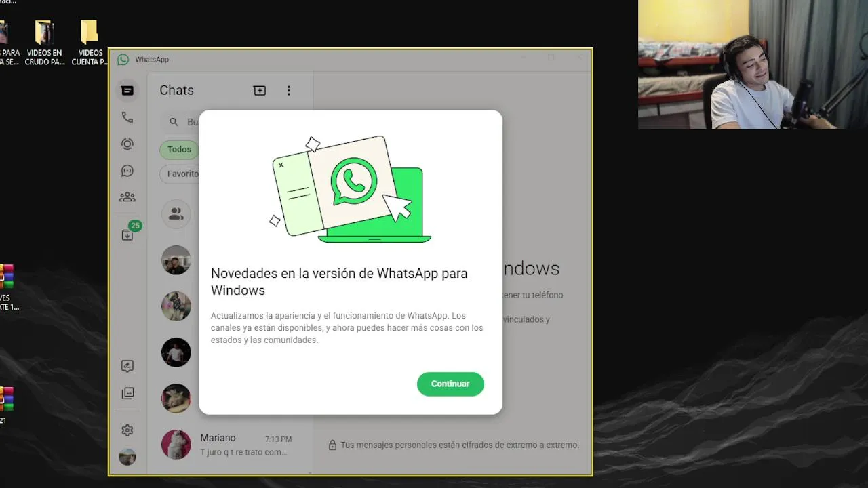Click the WhatsApp laptop illustration
This screenshot has height=488, width=868.
coord(351,189)
